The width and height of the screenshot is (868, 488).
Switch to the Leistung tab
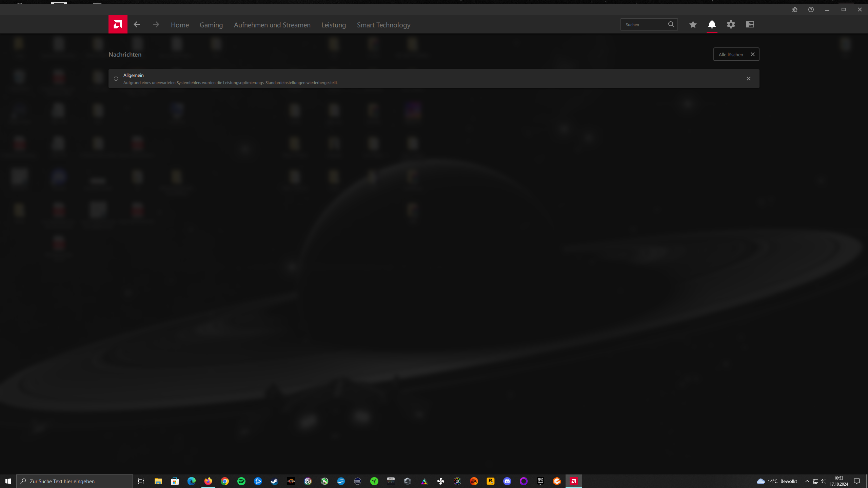(x=333, y=25)
